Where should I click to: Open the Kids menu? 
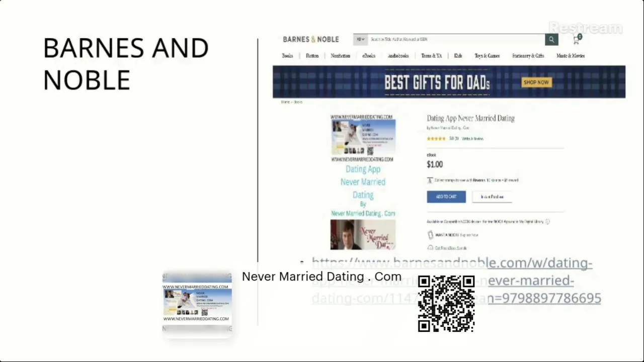coord(458,56)
